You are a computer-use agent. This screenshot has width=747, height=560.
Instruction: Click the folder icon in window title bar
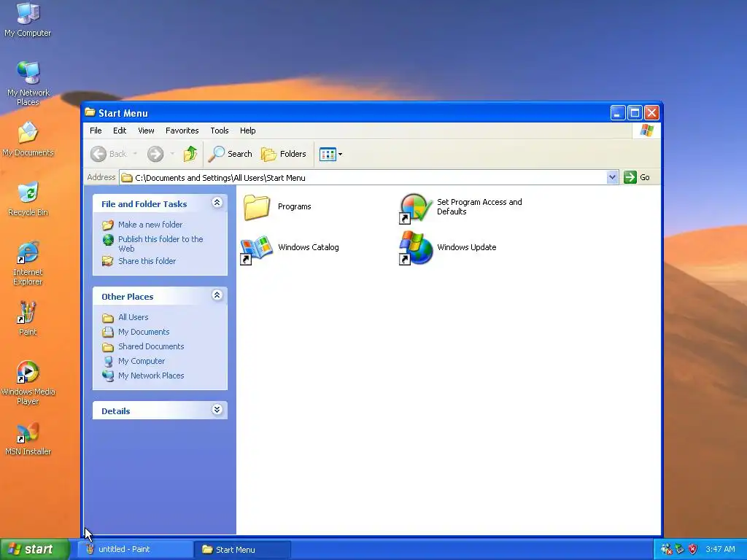[x=90, y=112]
